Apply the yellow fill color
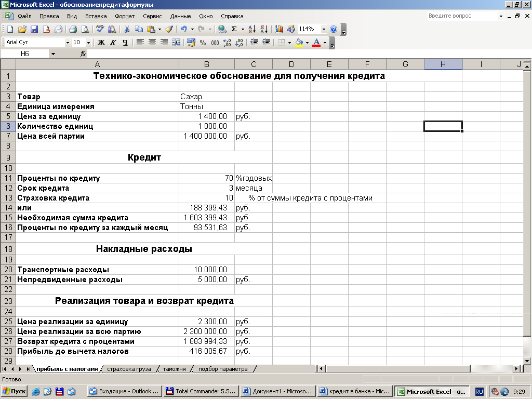This screenshot has height=399, width=532. coord(299,43)
